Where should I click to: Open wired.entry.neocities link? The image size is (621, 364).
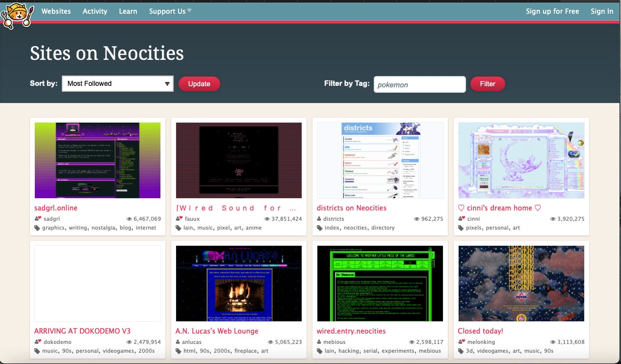point(351,331)
